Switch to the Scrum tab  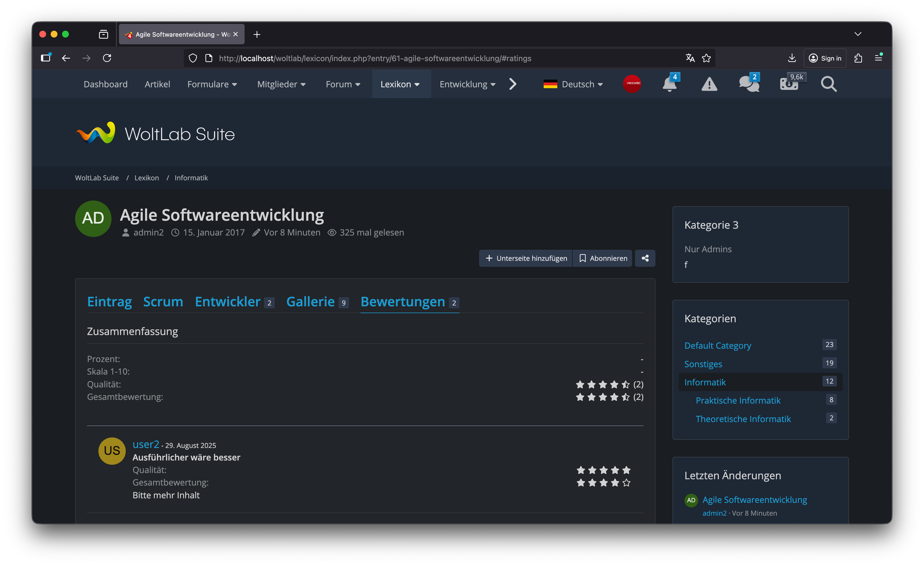tap(163, 302)
